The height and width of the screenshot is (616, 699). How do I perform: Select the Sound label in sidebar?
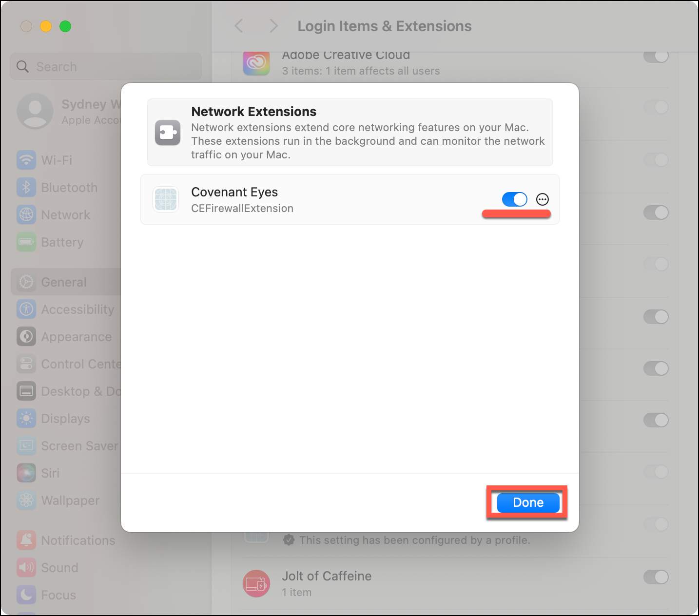[x=59, y=567]
